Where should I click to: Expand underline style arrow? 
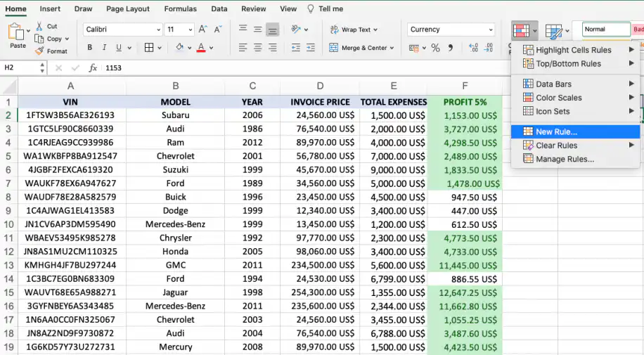(129, 48)
